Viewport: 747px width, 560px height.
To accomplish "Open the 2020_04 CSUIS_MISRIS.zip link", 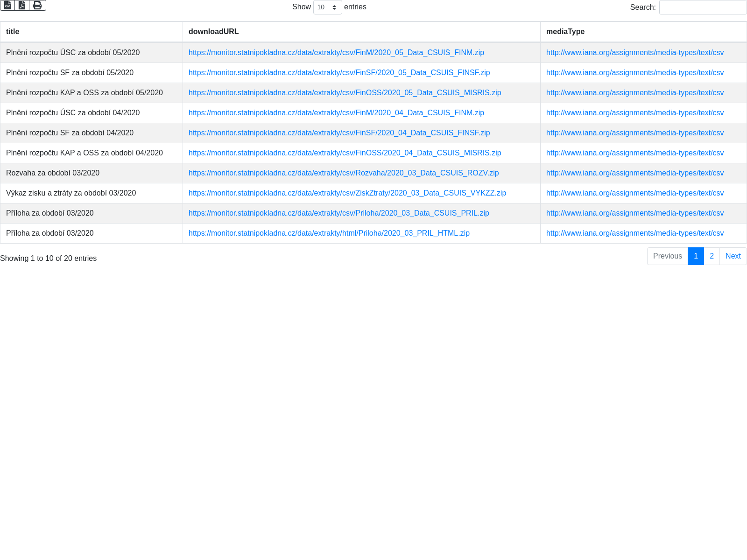I will (x=345, y=153).
